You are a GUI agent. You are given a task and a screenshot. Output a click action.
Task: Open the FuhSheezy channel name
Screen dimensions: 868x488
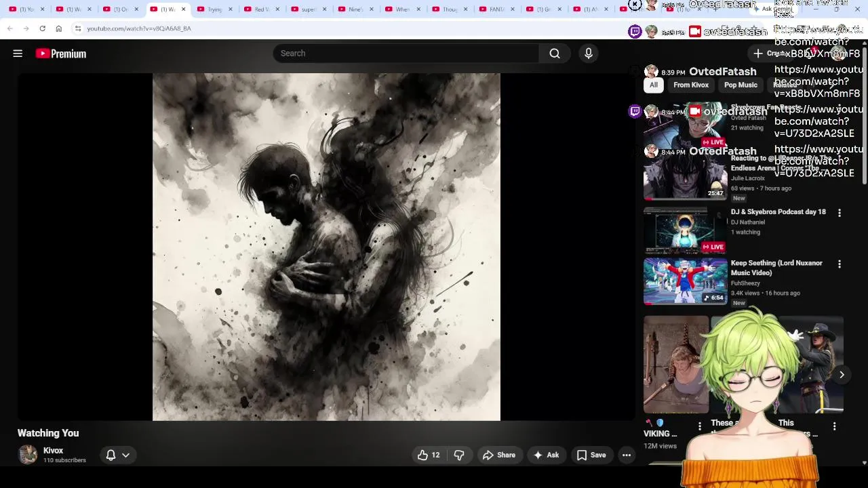(x=745, y=283)
